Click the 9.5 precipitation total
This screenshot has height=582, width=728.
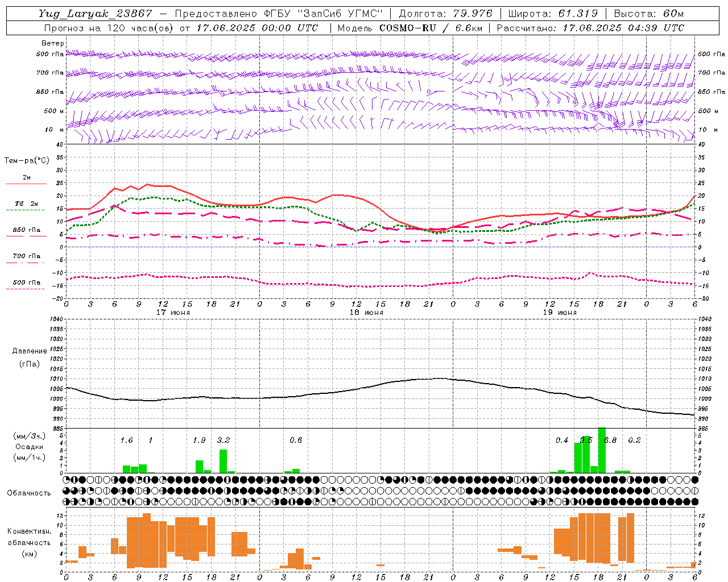coord(586,440)
